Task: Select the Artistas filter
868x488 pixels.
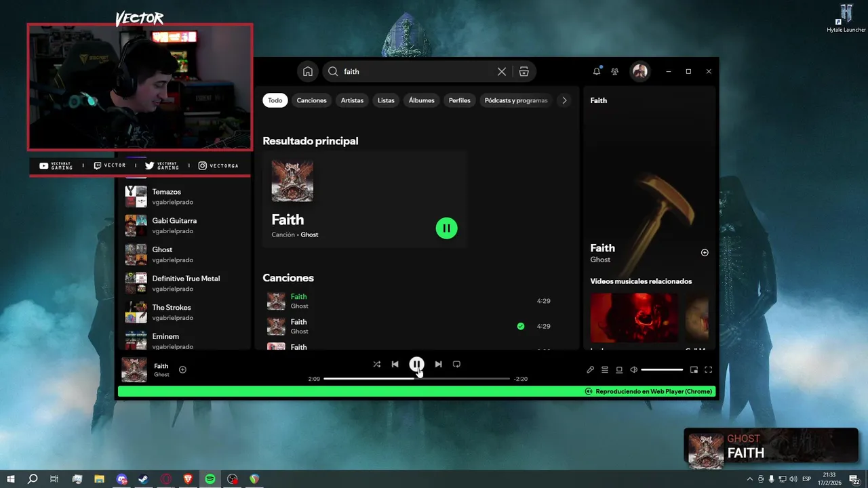Action: click(352, 100)
